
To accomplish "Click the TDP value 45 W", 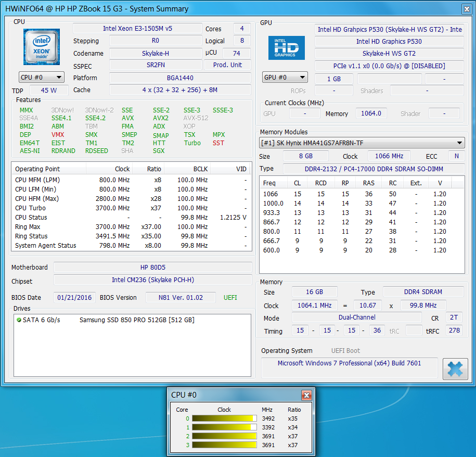I will (x=49, y=90).
